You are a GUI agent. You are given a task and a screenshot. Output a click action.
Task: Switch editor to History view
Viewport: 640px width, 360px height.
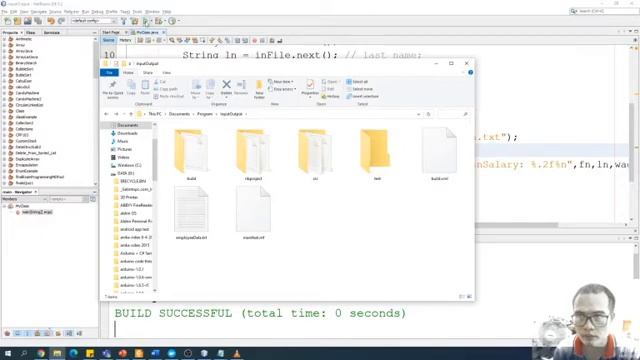pyautogui.click(x=125, y=40)
